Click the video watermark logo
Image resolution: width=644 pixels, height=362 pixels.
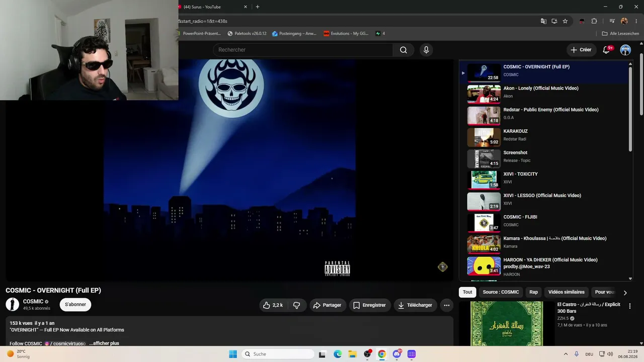[443, 267]
